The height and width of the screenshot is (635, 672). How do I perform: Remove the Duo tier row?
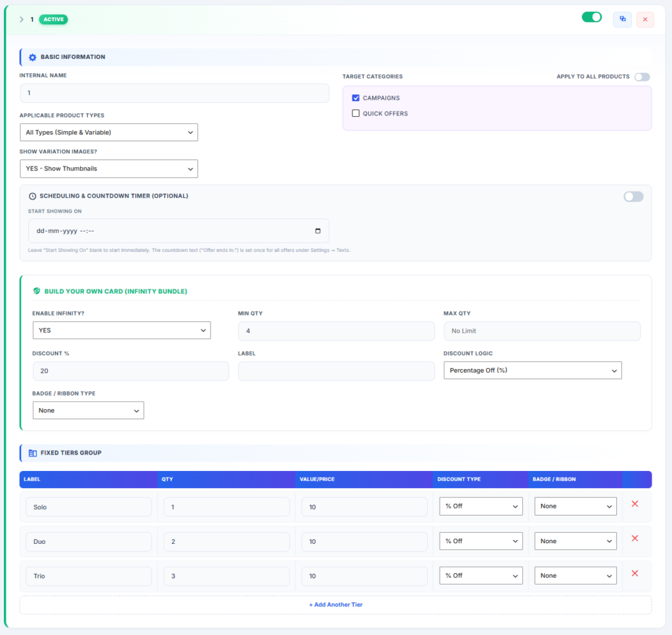(635, 539)
